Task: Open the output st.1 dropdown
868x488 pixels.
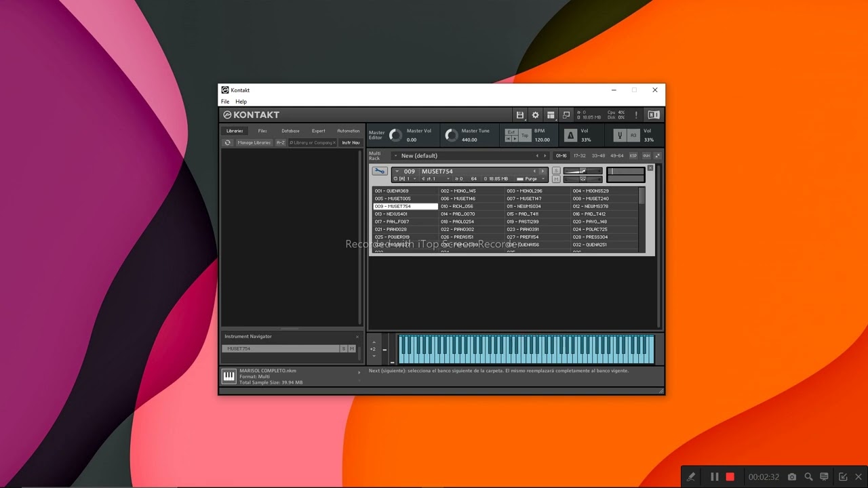Action: coord(435,179)
